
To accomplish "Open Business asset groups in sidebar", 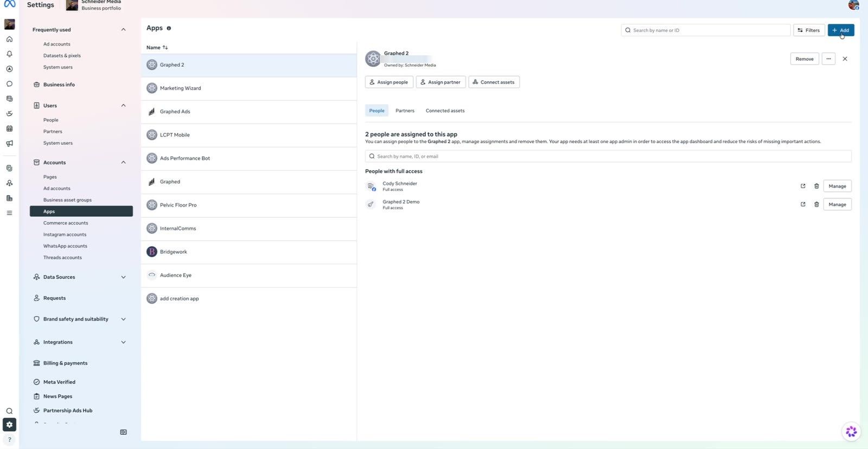I will (x=67, y=200).
